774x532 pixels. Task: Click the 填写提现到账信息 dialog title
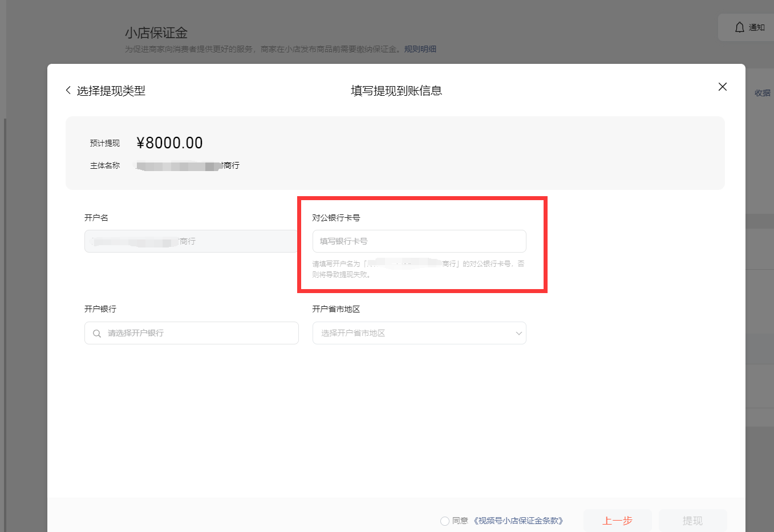[396, 91]
